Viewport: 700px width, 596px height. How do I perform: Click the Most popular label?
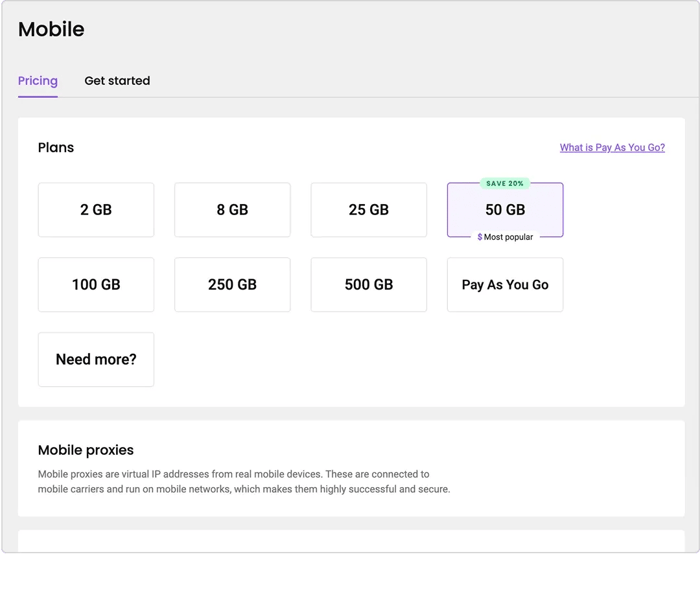(509, 237)
